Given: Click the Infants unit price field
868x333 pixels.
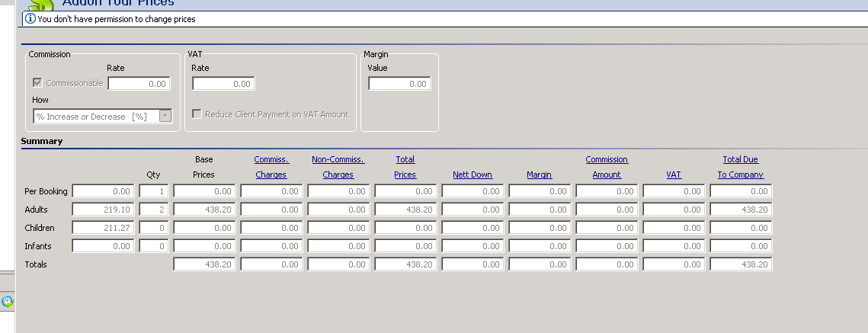Looking at the screenshot, I should 103,246.
